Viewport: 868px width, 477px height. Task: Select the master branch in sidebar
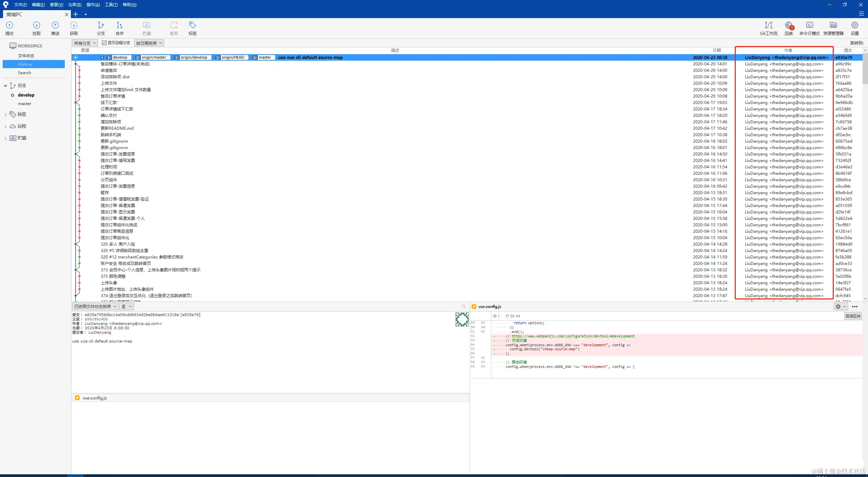(24, 104)
